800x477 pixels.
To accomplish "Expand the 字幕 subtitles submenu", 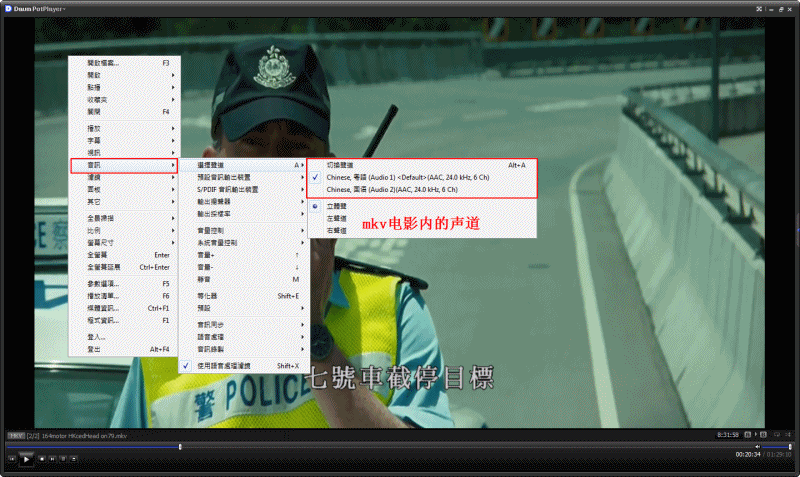I will point(124,140).
